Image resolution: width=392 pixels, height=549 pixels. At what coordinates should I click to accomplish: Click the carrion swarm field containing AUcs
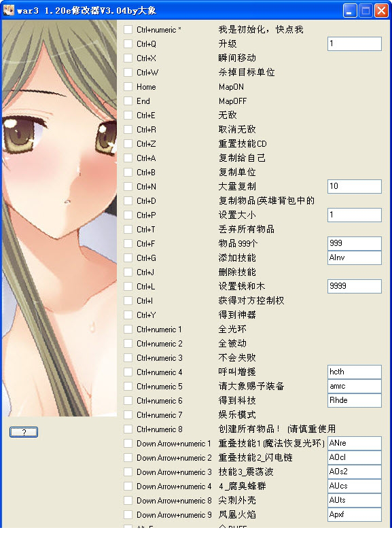click(355, 486)
